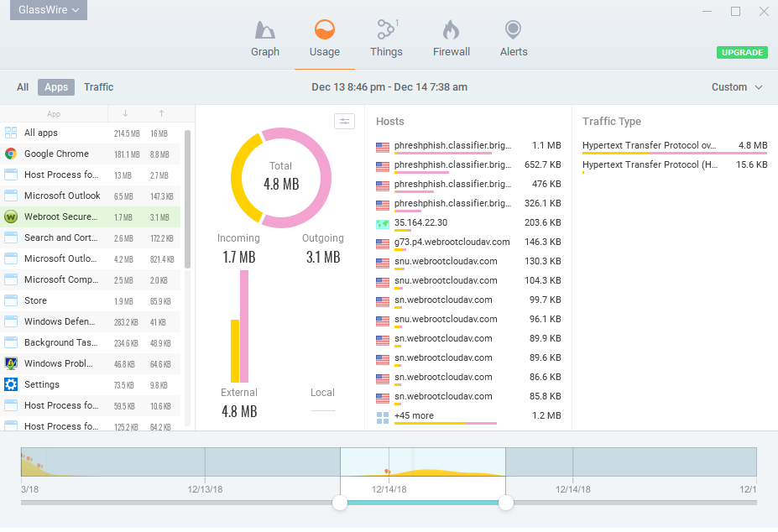The width and height of the screenshot is (778, 532).
Task: Sort apps by upload arrow column
Action: [161, 113]
